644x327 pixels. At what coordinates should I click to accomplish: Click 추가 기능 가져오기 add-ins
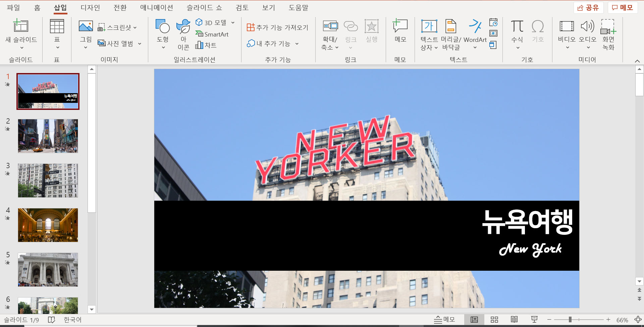[277, 27]
